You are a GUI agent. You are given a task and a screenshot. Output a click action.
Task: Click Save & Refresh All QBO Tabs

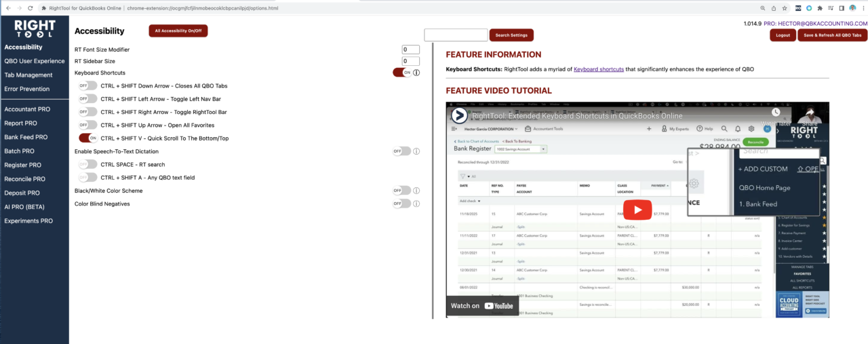pos(832,35)
